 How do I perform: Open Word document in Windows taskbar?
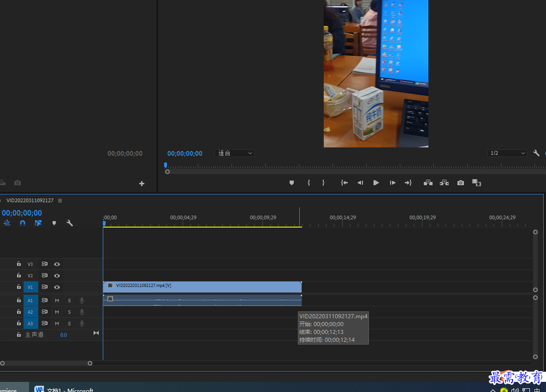click(65, 388)
